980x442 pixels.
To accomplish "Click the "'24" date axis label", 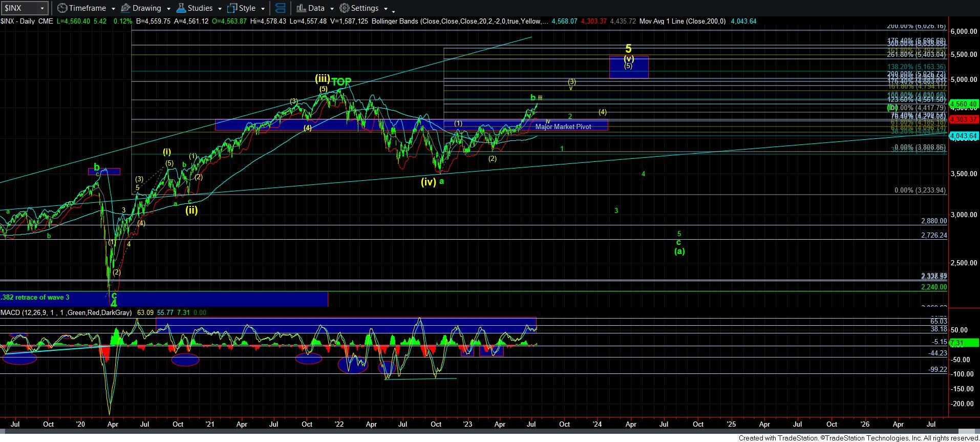I will (x=597, y=425).
